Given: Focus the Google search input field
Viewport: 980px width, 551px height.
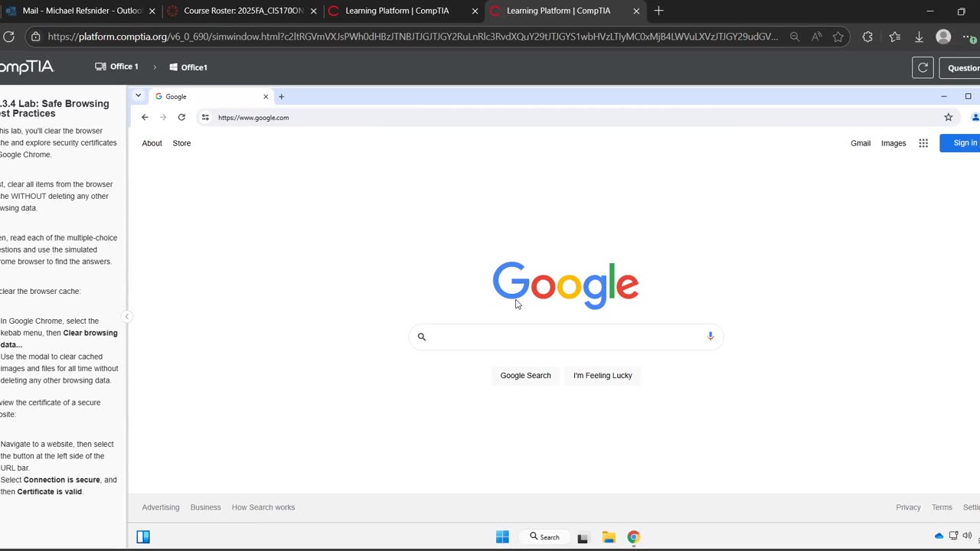Looking at the screenshot, I should click(x=566, y=337).
